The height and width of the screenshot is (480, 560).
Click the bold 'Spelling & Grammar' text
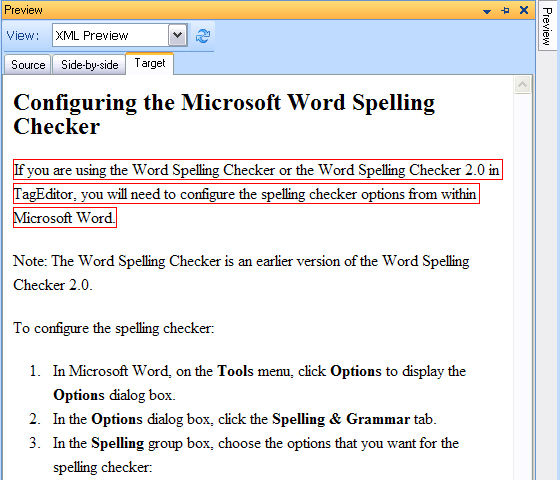341,419
